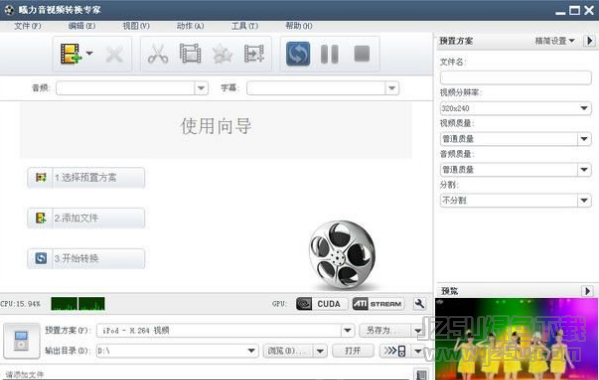Open the 工具 menu
Viewport: 599px width, 380px height.
point(244,26)
